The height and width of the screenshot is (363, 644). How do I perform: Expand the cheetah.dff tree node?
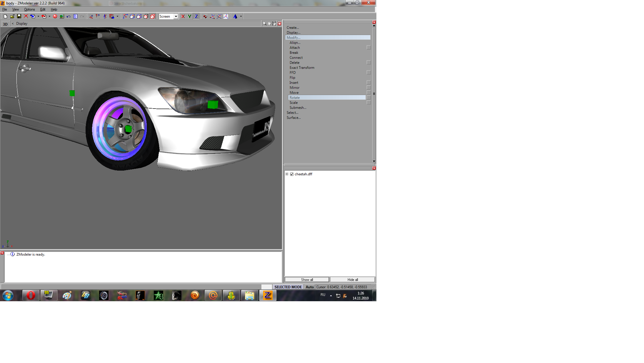tap(287, 174)
